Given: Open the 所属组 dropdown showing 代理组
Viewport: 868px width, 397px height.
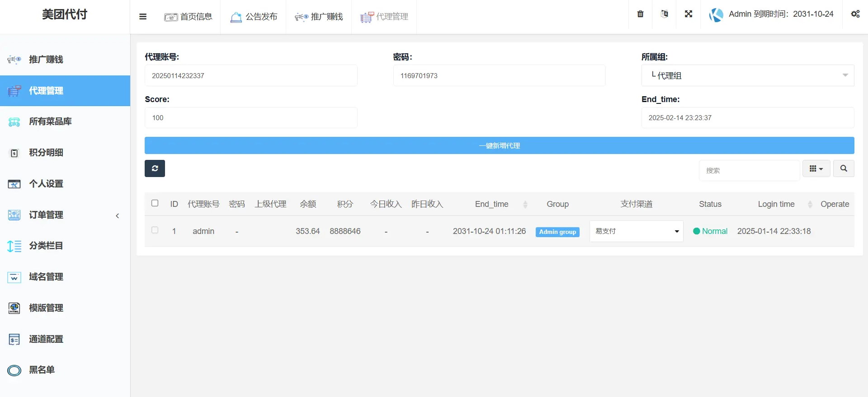Looking at the screenshot, I should click(748, 75).
